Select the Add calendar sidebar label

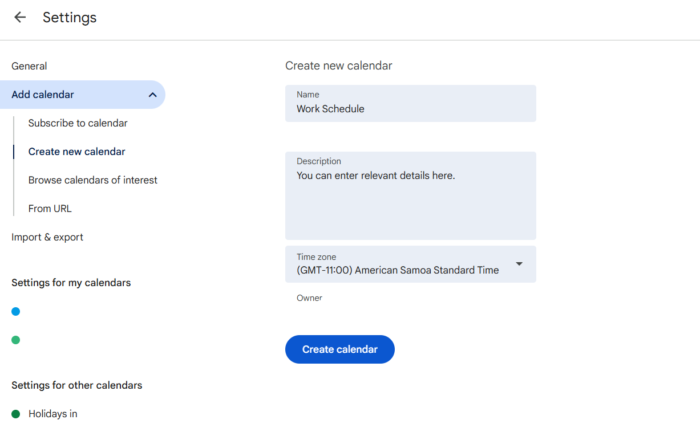(x=42, y=95)
